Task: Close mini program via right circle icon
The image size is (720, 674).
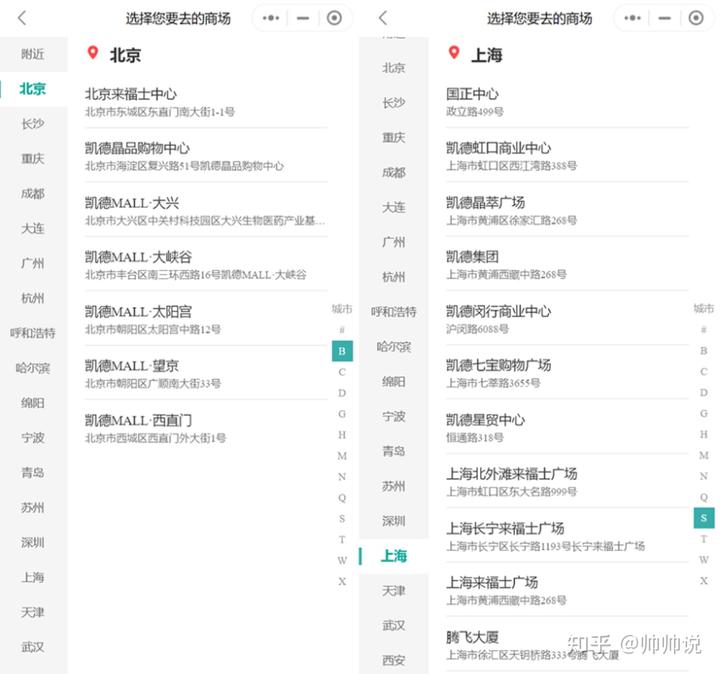Action: pyautogui.click(x=696, y=18)
